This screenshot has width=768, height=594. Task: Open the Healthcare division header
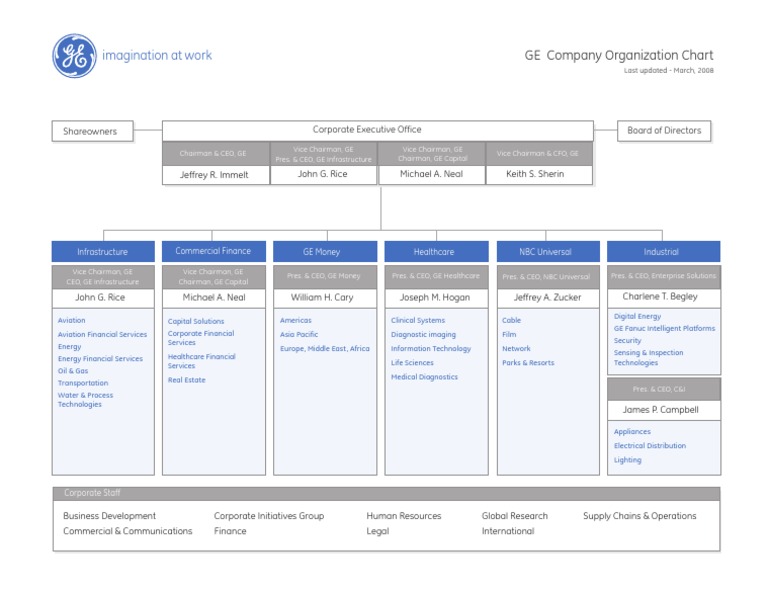pos(436,252)
